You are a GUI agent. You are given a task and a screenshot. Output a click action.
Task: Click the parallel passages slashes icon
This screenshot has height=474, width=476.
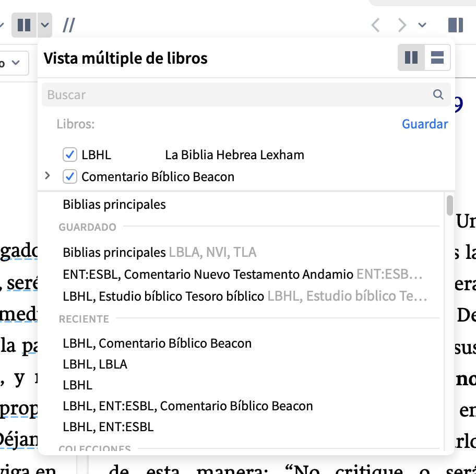point(68,25)
